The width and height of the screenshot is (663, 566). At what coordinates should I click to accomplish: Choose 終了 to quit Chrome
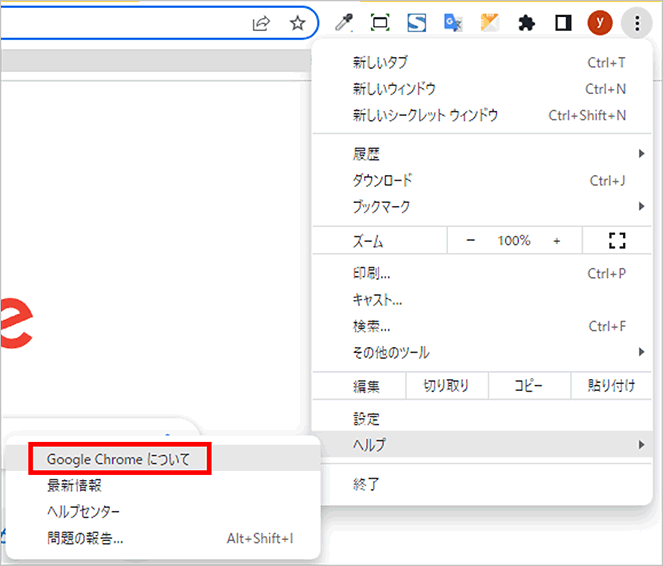click(482, 484)
